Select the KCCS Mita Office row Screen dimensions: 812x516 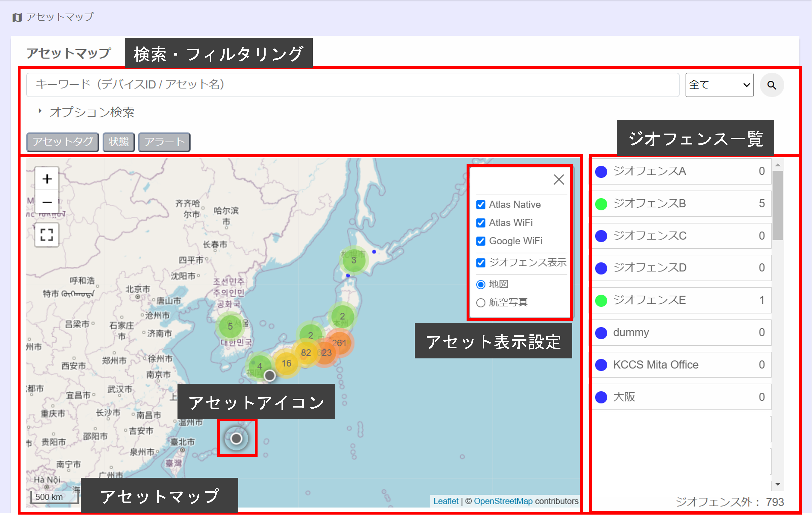[682, 365]
